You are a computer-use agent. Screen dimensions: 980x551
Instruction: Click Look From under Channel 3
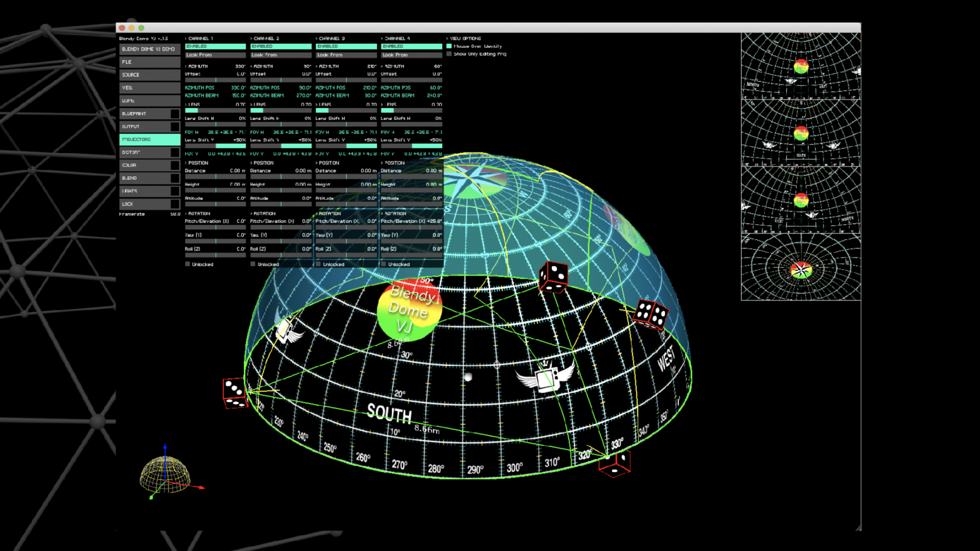346,55
